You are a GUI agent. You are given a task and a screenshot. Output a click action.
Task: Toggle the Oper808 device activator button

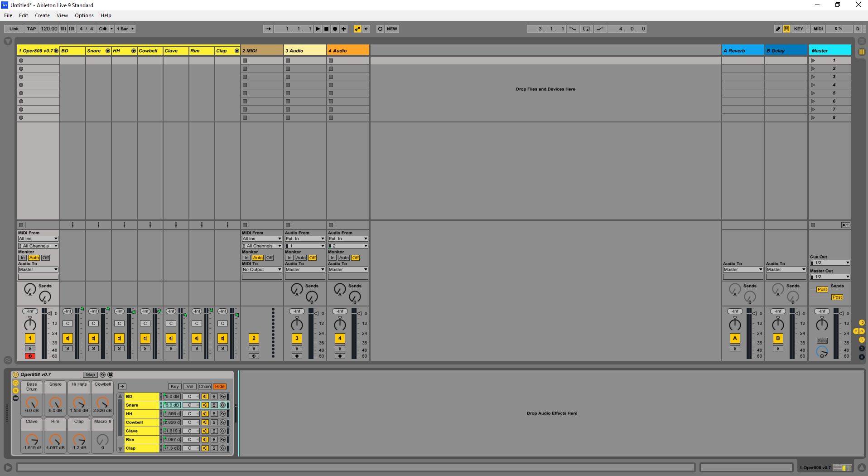(x=15, y=374)
